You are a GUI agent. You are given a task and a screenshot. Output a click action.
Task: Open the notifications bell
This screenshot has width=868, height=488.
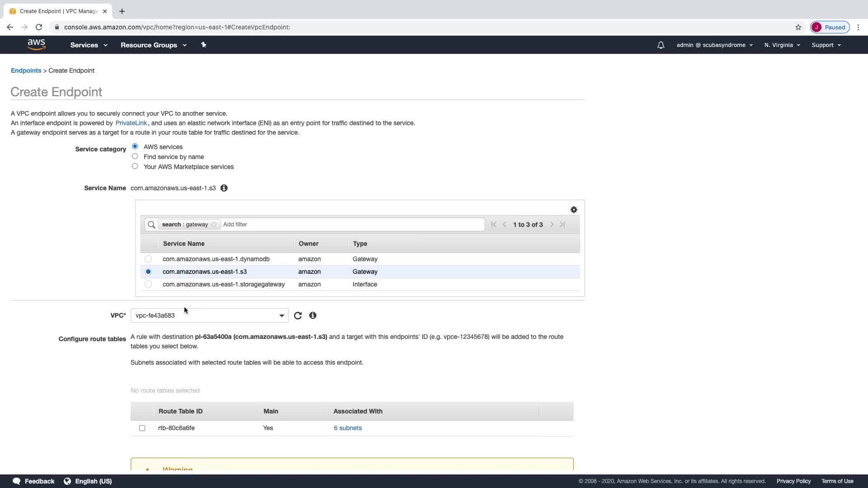660,45
